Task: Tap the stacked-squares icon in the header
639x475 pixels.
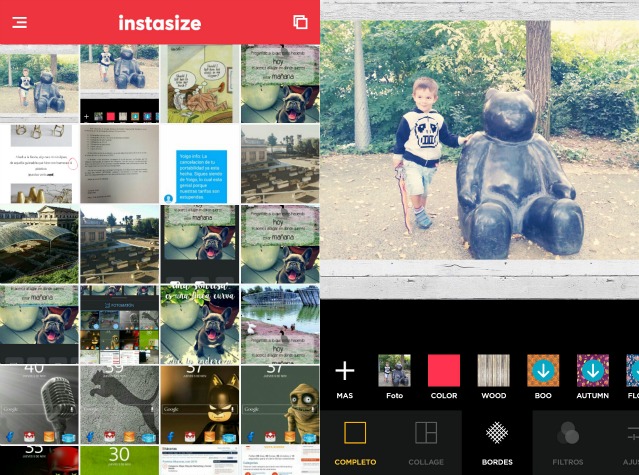Action: (x=300, y=22)
